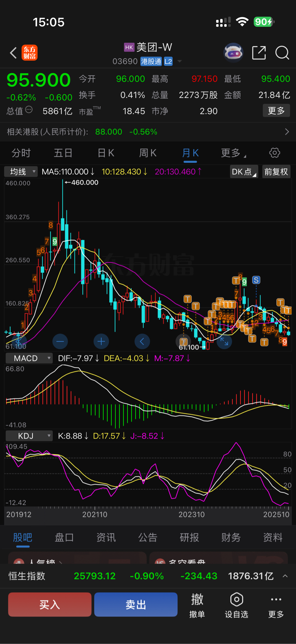The width and height of the screenshot is (296, 644).
Task: Tap the blue S sell signal marker
Action: (256, 280)
